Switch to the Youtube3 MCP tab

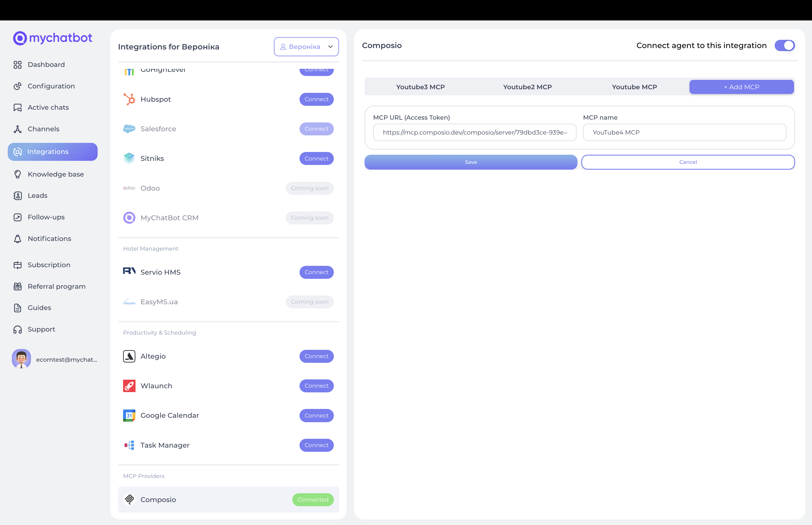[x=420, y=87]
